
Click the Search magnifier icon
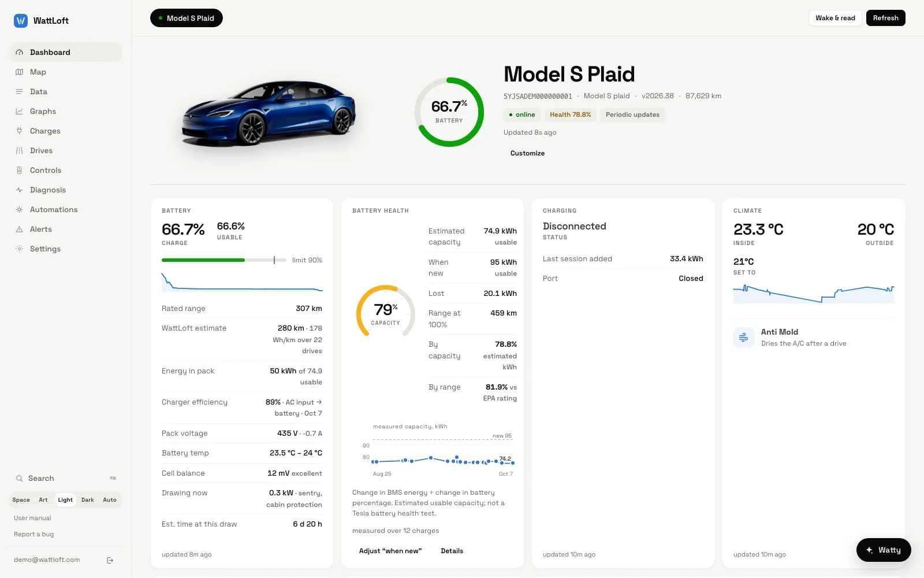pos(19,478)
